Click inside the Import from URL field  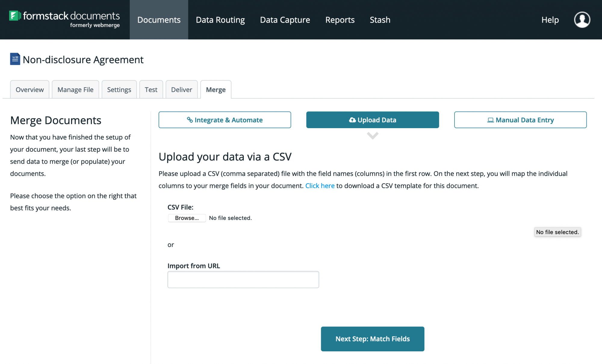click(x=243, y=279)
